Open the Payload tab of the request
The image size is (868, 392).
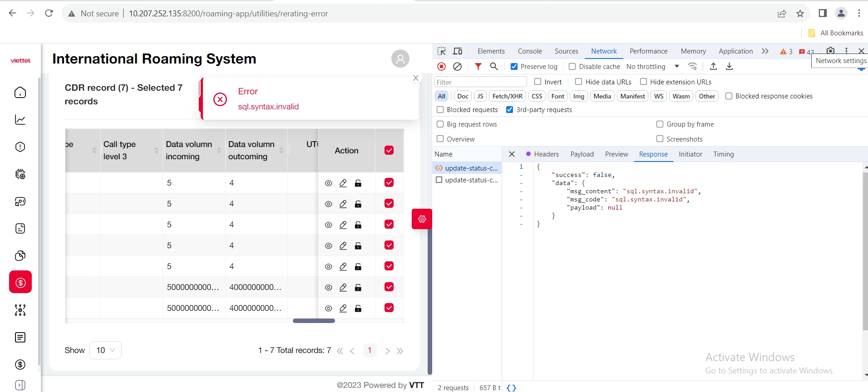pyautogui.click(x=582, y=154)
